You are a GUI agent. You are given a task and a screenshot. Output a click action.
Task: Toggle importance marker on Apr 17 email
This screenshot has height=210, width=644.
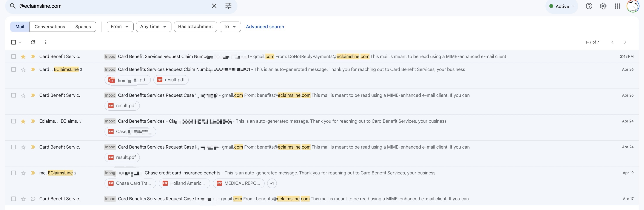point(33,199)
